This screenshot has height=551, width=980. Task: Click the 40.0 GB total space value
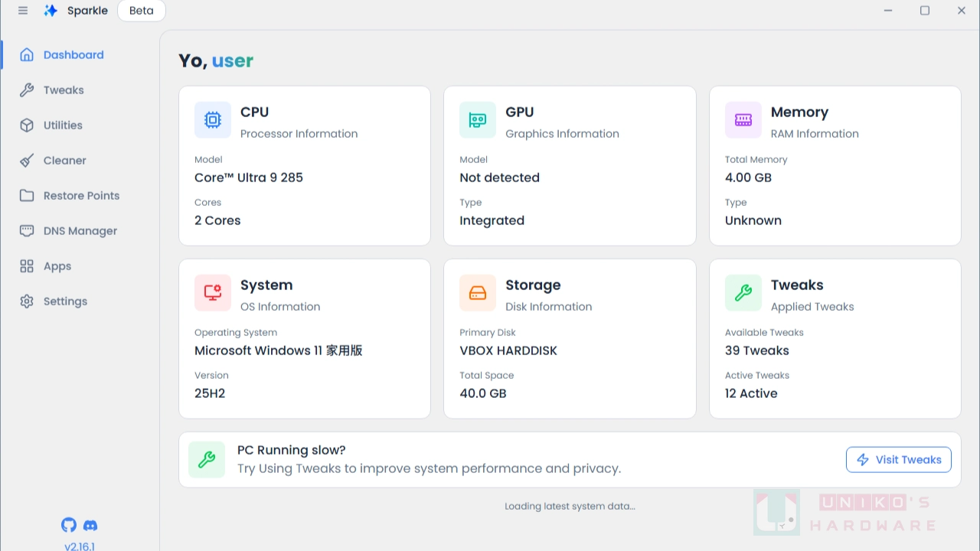[483, 393]
